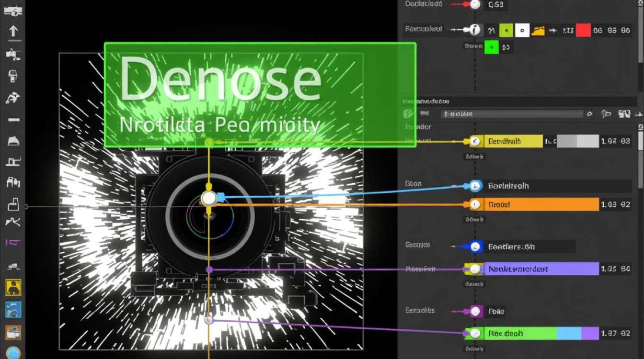Click the flag icon right of search bar
This screenshot has width=644, height=359.
606,114
